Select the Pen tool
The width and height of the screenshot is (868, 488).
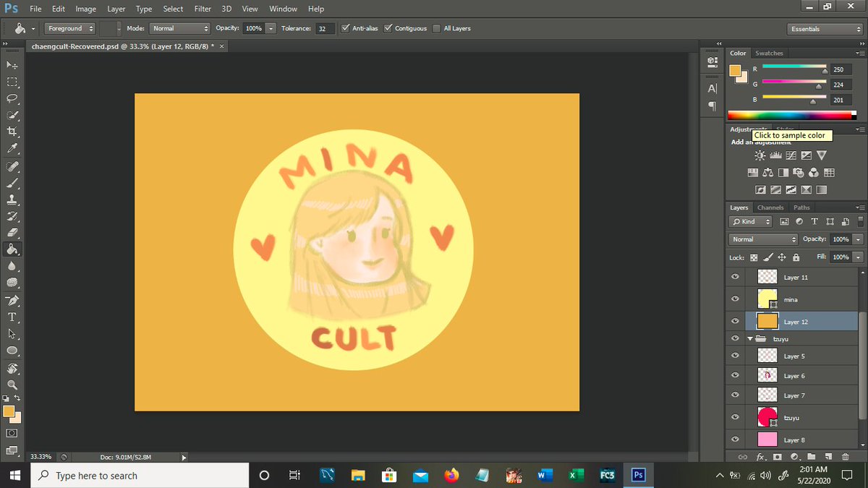[12, 300]
